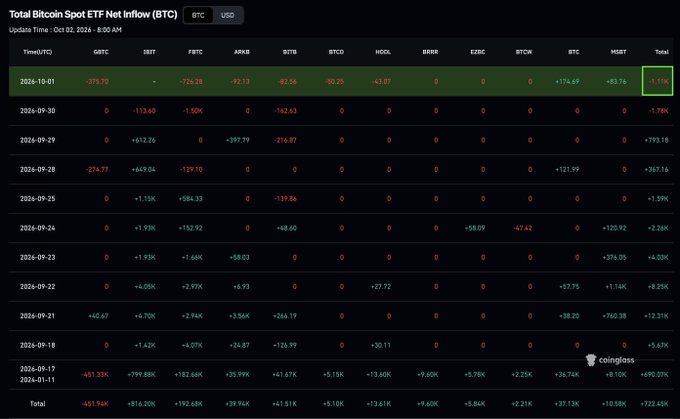Click the +376.05 MSBT value
Screen dimensions: 680x419
[x=615, y=258]
